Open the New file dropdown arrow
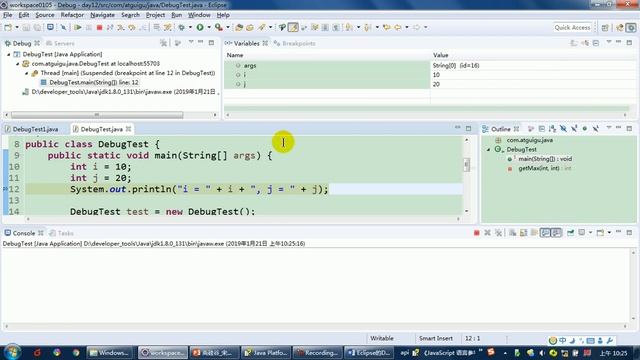This screenshot has width=640, height=360. coord(17,27)
